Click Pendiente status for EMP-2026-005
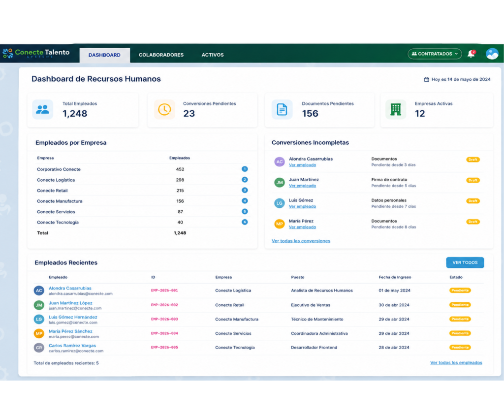This screenshot has width=504, height=420. 460,347
